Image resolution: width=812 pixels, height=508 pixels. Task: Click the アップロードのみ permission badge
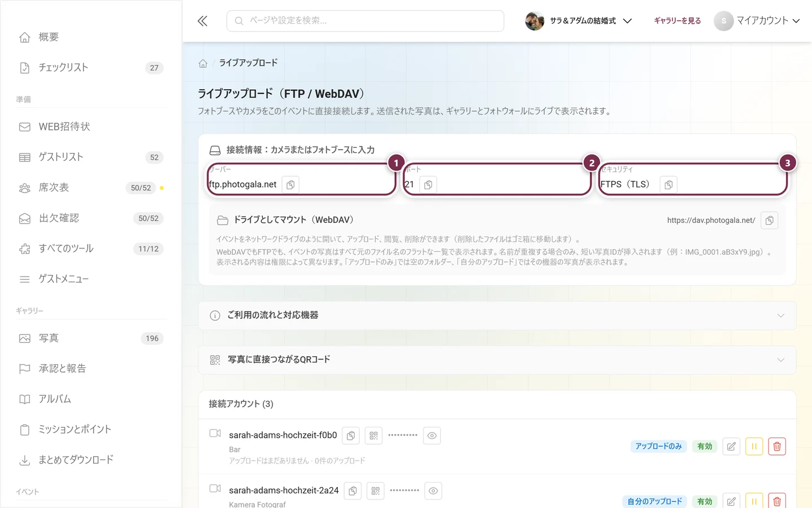659,446
